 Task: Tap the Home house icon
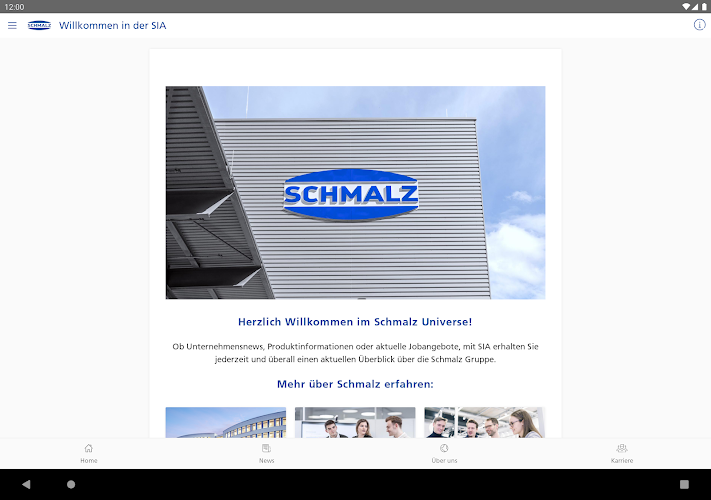[x=89, y=448]
